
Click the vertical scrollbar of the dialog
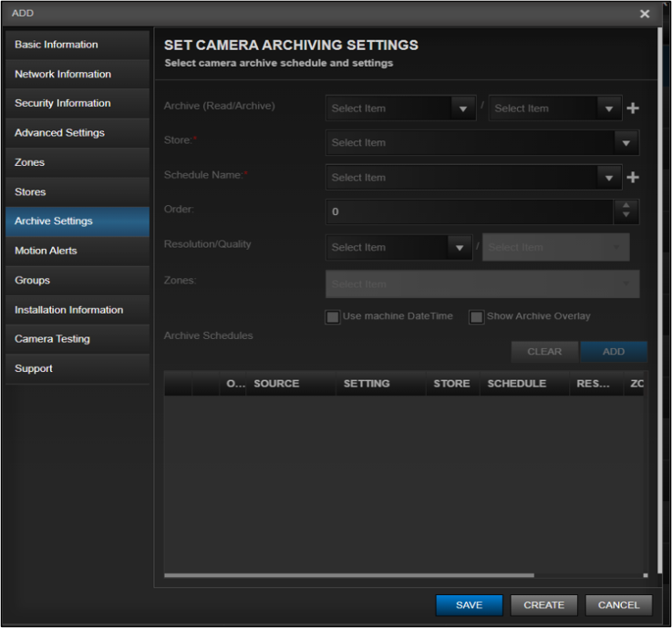(x=660, y=298)
